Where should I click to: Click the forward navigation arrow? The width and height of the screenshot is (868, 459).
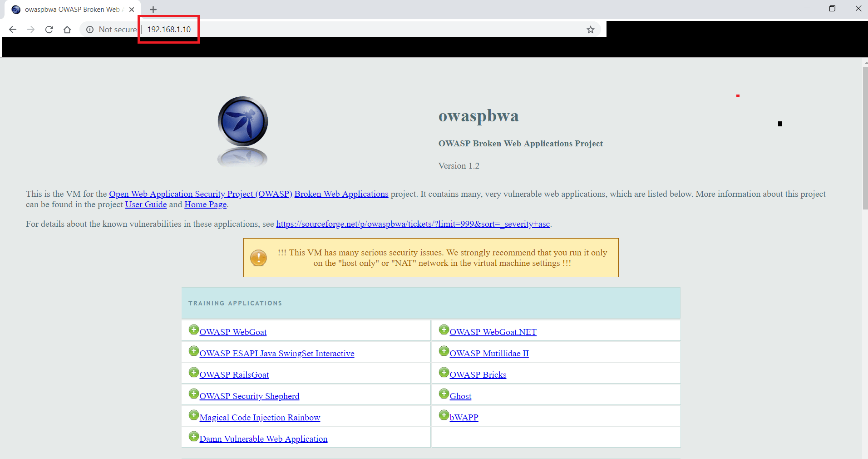[30, 29]
